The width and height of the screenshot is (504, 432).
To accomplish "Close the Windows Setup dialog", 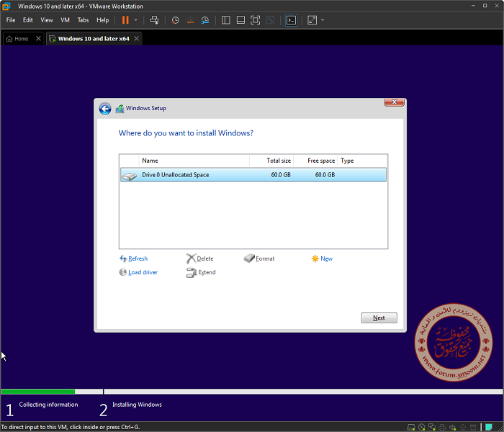I will click(x=394, y=102).
